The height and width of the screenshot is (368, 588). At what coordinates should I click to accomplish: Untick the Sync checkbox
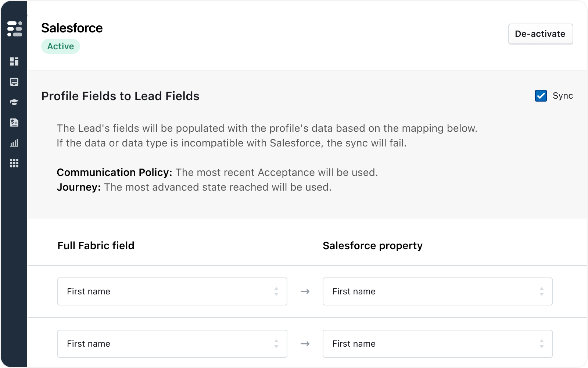pyautogui.click(x=541, y=96)
